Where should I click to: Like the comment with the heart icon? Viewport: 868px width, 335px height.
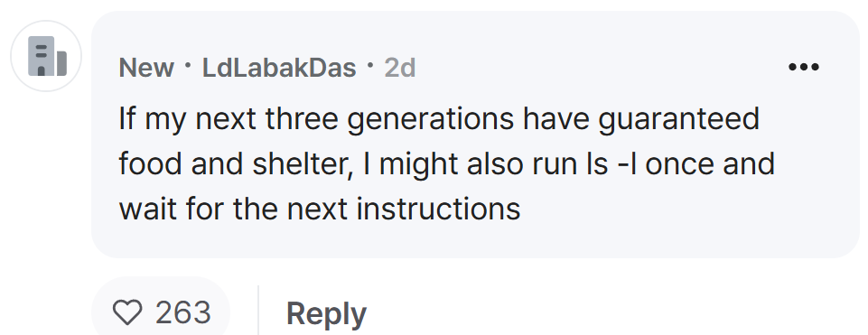[x=127, y=312]
